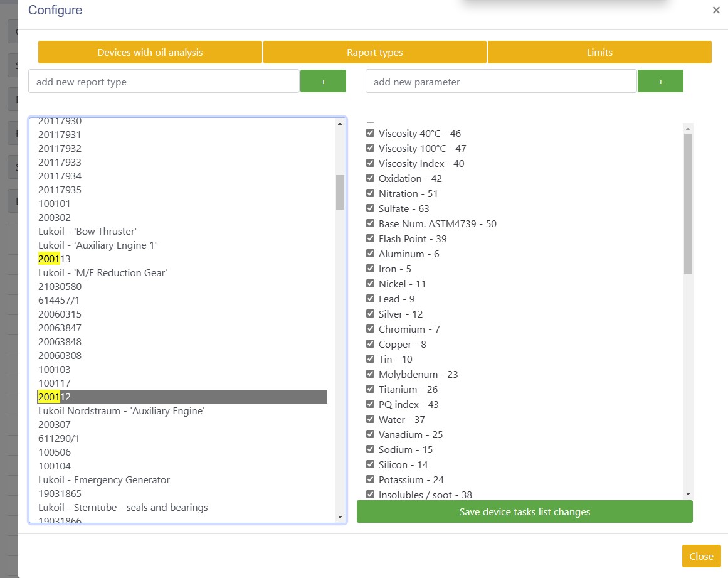Select Lukoil - 'Bow Thruster' in list
This screenshot has height=578, width=728.
[87, 232]
